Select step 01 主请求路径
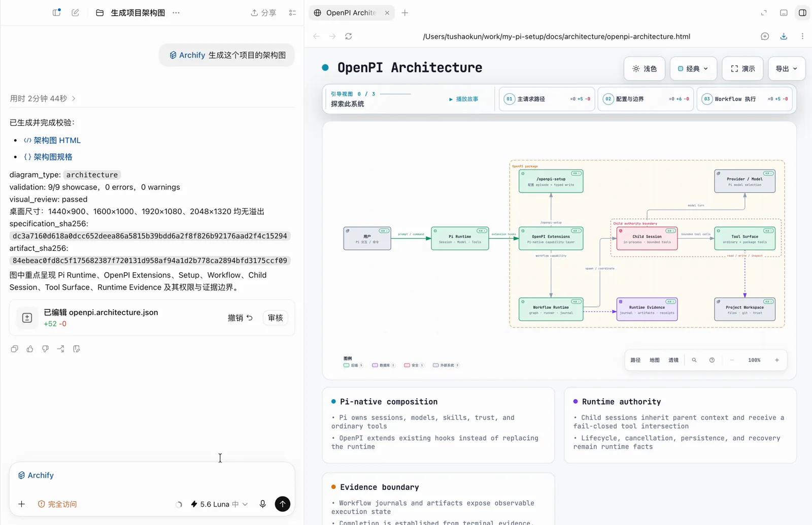Screen dimensions: 812x525 [547, 99]
